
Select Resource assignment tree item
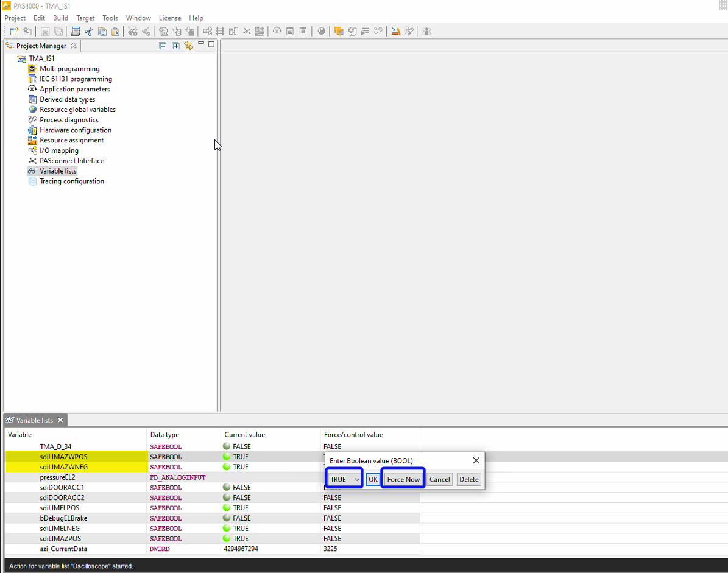click(71, 140)
